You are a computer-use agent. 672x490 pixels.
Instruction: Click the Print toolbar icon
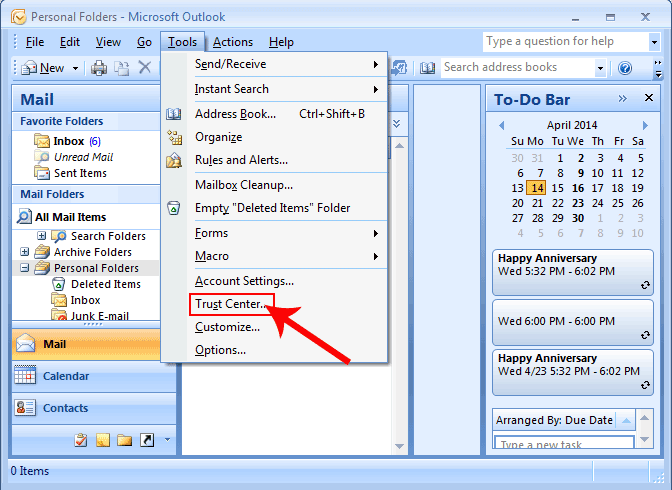[x=99, y=68]
